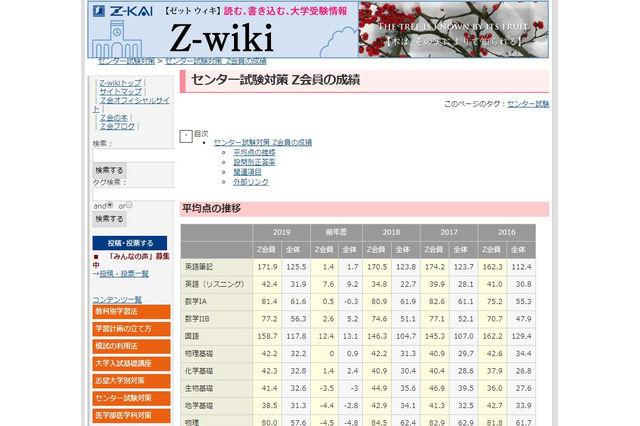
Task: Click the 2016 column header
Action: [x=507, y=232]
